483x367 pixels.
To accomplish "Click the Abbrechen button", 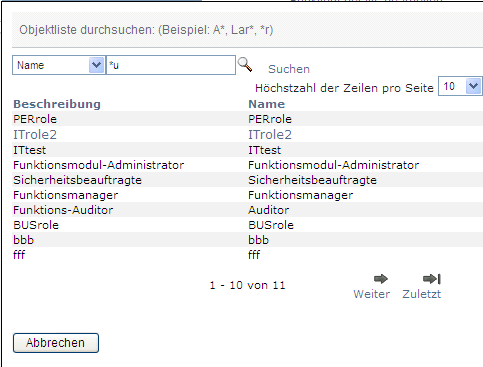I will 56,343.
